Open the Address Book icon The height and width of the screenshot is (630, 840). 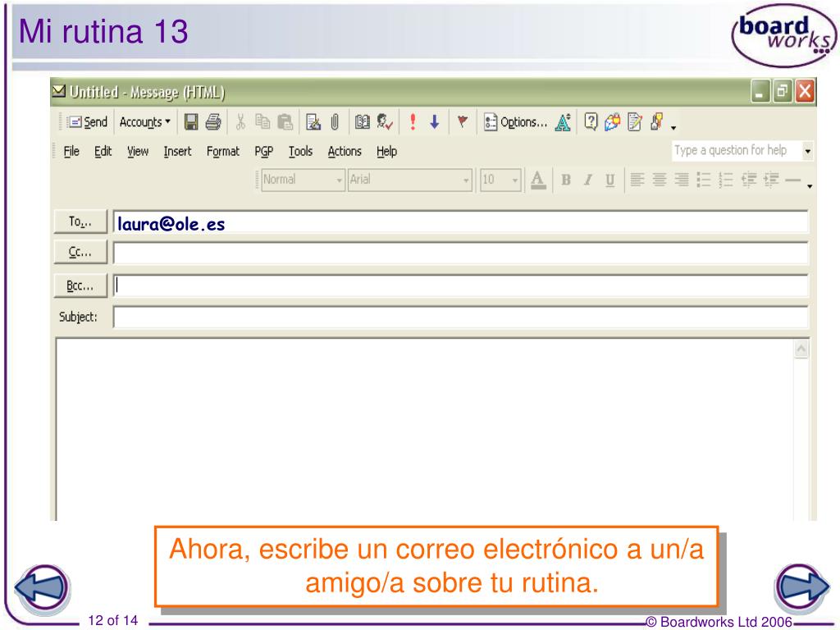click(362, 122)
